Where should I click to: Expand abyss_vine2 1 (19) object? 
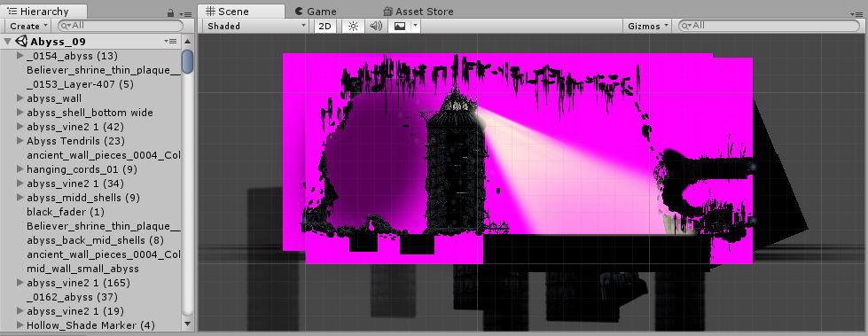20,311
